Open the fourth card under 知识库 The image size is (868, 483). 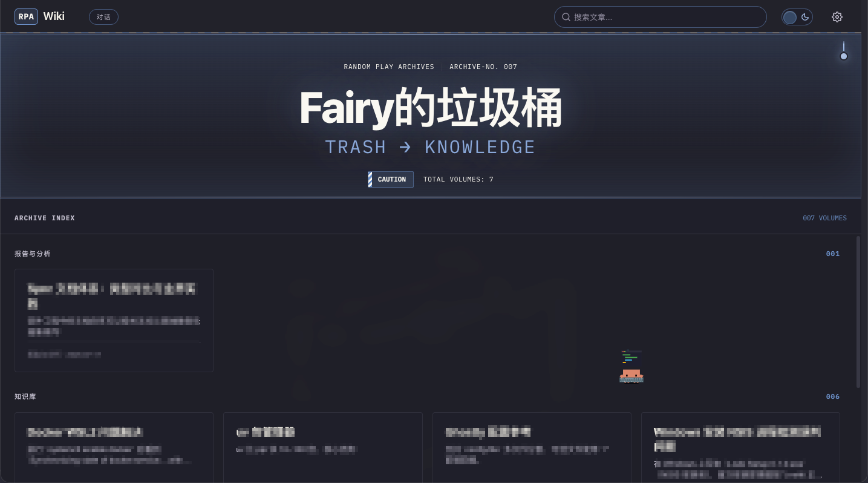coord(740,447)
